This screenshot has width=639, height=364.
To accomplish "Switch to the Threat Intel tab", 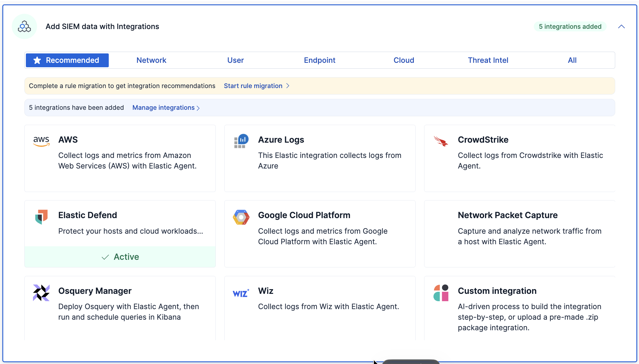I will tap(488, 60).
